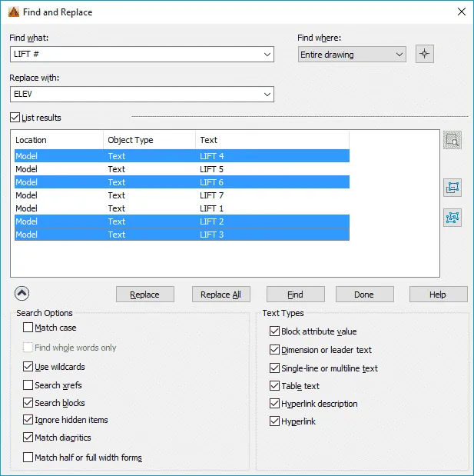Select the LIFT 1 result row
This screenshot has width=474, height=476.
pos(182,208)
